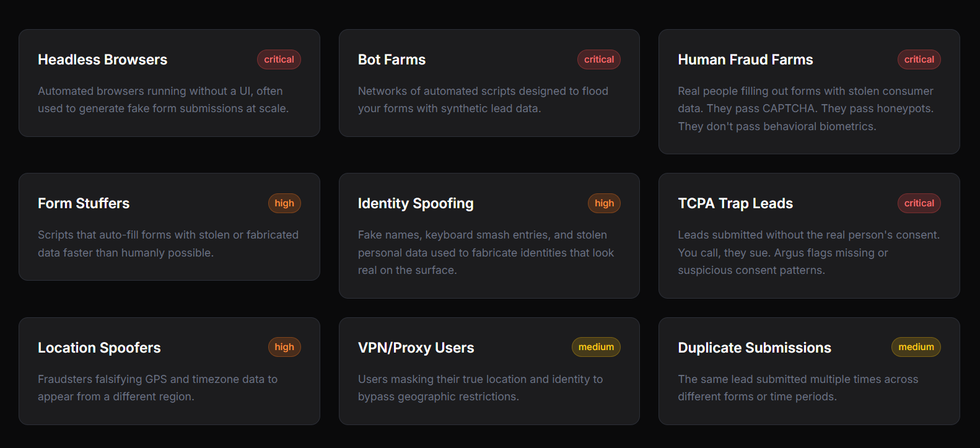
Task: Click the critical badge on Headless Browsers
Action: (x=279, y=59)
